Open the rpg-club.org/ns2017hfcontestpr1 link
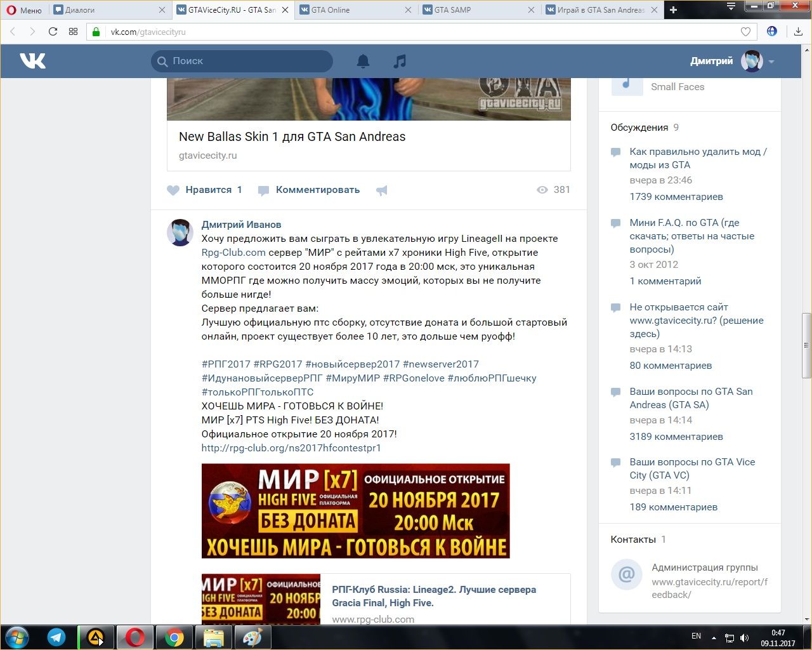812x650 pixels. (291, 448)
